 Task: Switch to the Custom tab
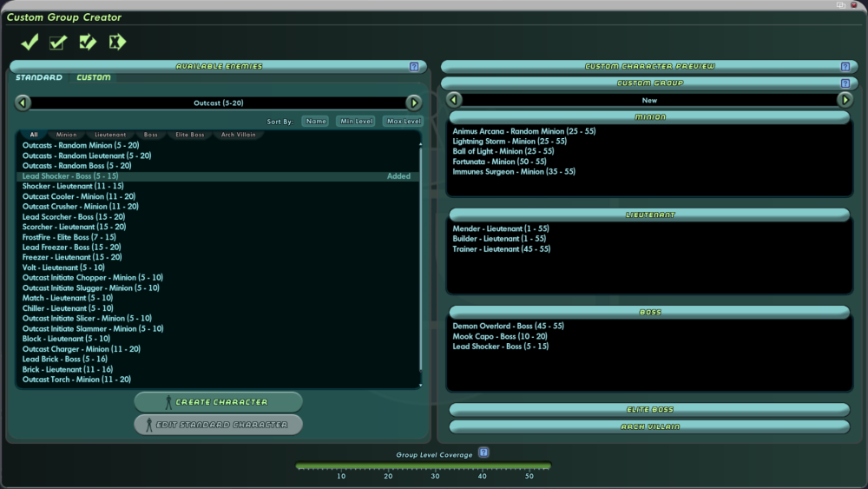94,77
